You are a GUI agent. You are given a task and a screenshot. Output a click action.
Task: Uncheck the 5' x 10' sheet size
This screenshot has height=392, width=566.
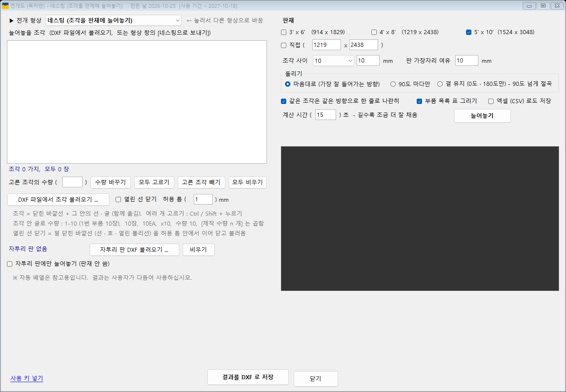tap(469, 32)
